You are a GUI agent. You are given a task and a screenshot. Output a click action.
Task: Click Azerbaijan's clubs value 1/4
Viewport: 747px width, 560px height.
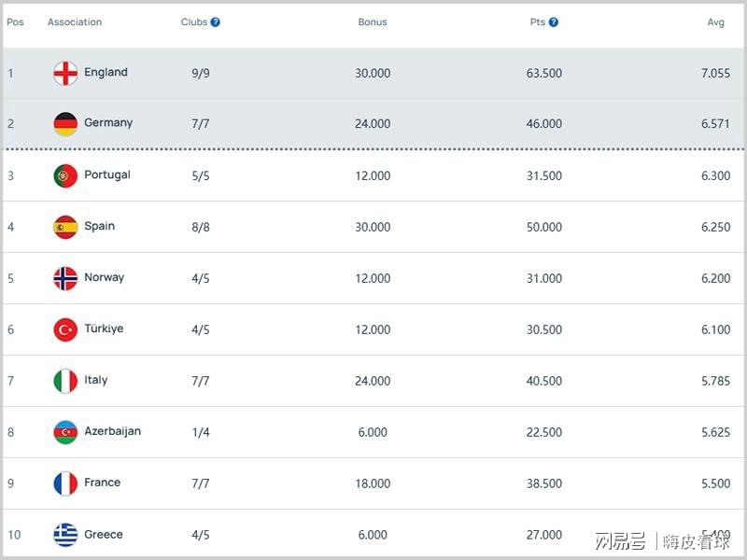(201, 432)
